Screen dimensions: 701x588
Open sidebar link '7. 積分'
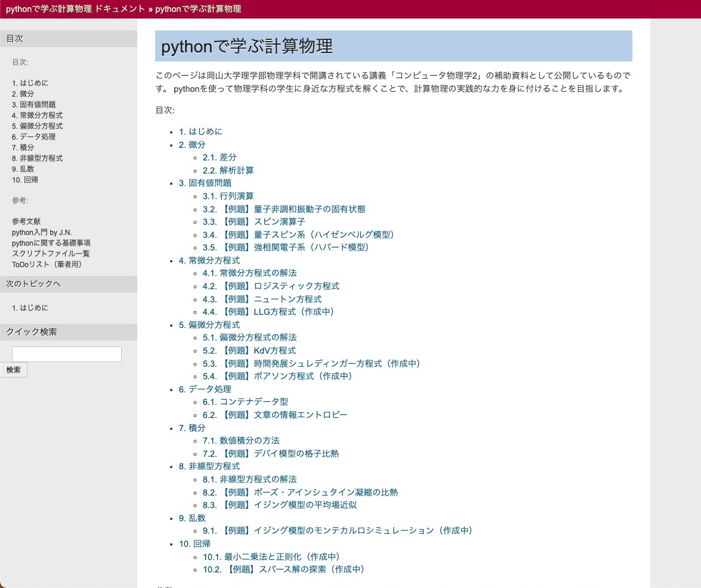pos(23,147)
